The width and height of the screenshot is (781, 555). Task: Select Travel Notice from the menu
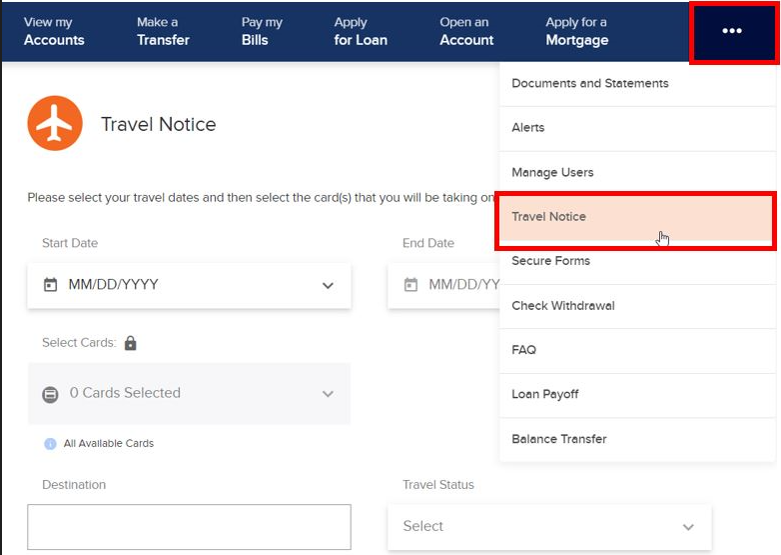tap(549, 217)
